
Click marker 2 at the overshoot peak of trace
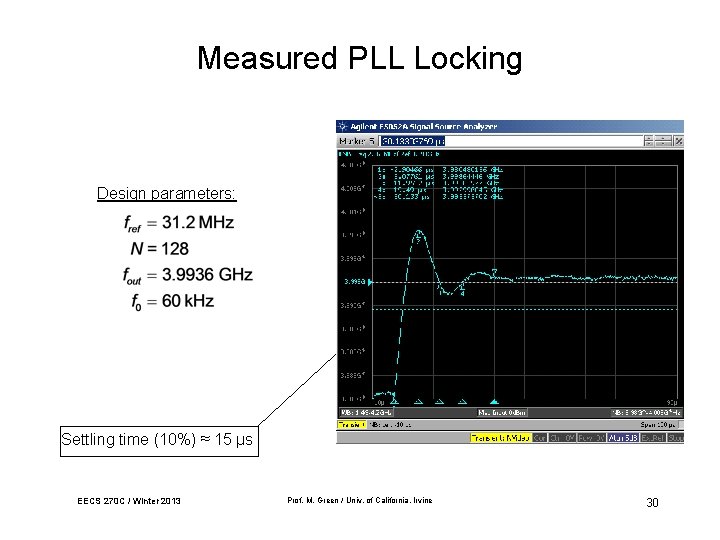click(419, 236)
